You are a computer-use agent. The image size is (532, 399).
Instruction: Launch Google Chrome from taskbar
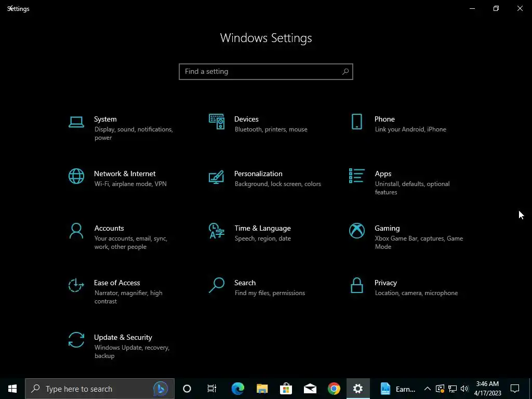[x=334, y=389]
